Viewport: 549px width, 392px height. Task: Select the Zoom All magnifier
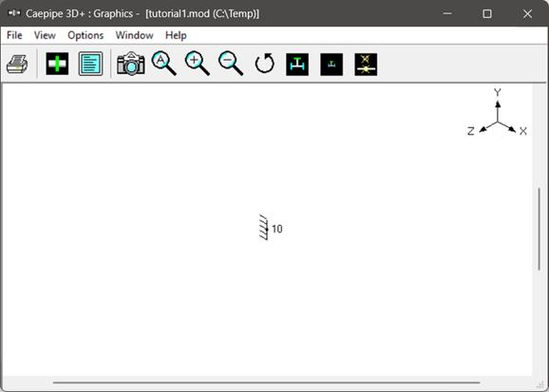164,64
